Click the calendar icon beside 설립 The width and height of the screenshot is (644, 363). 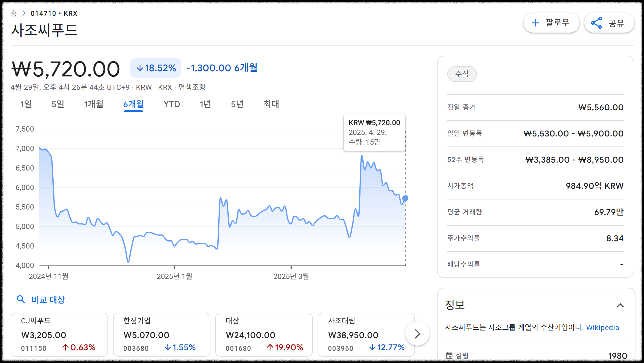(449, 355)
